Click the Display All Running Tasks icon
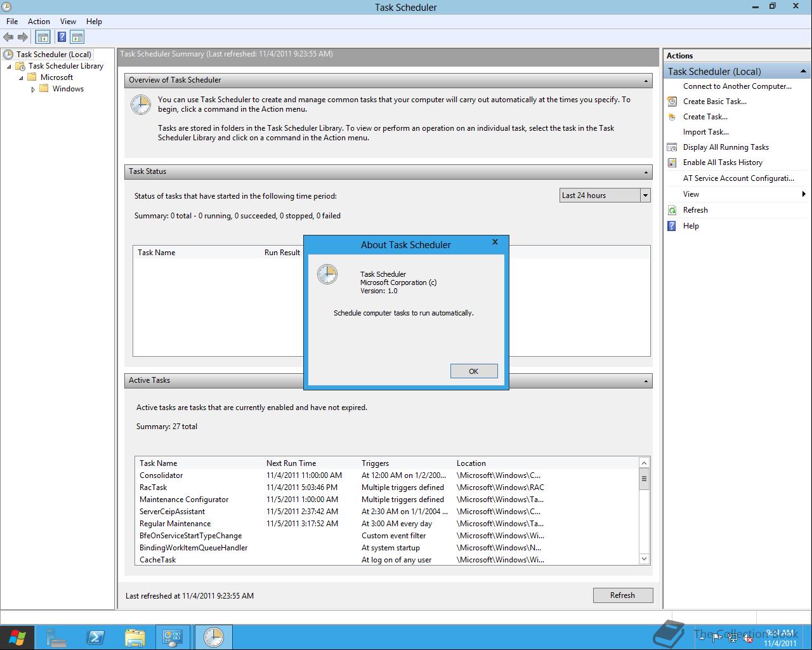 (x=672, y=147)
